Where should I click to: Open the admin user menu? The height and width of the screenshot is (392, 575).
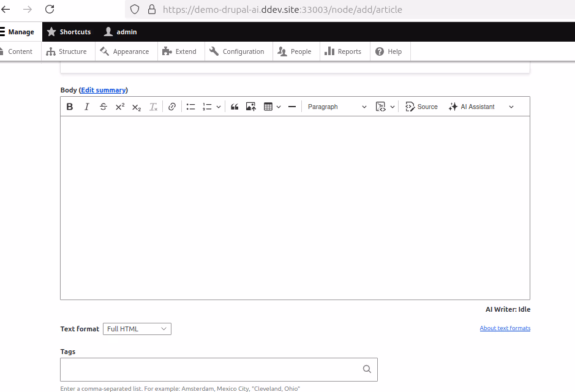120,32
